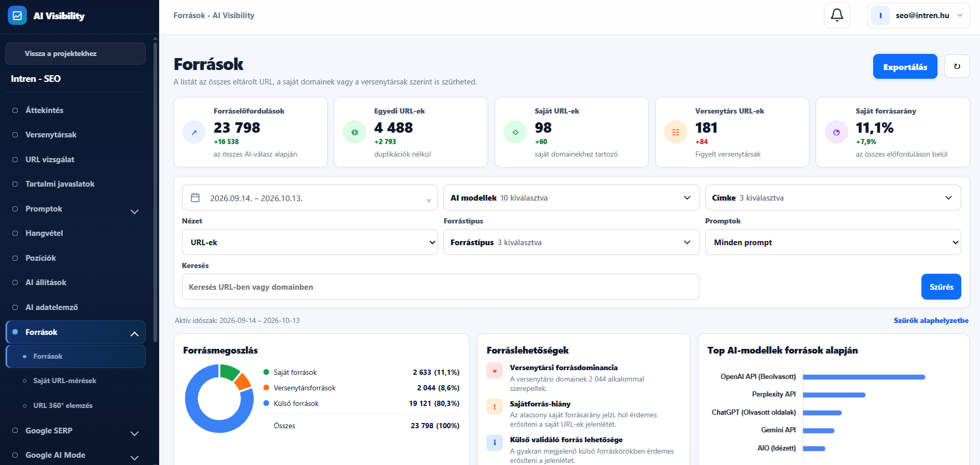This screenshot has width=980, height=465.
Task: Open the seo@intren.hu account dropdown
Action: pos(918,16)
